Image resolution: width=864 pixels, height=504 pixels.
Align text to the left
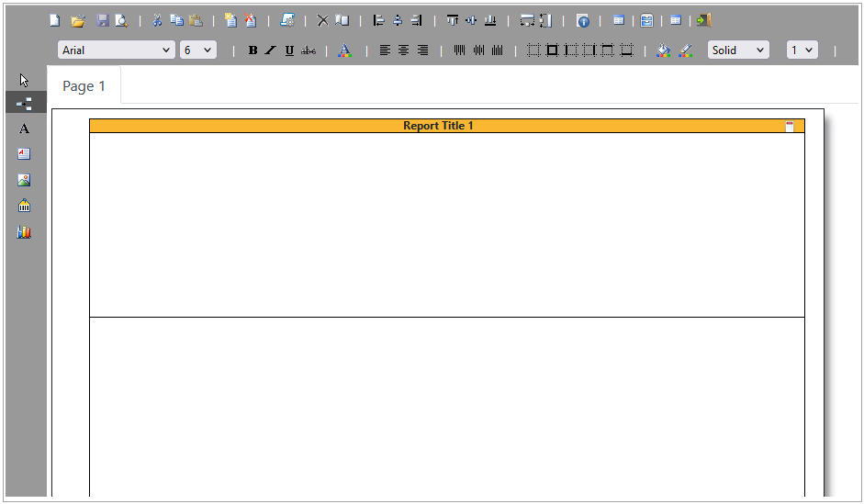[385, 50]
